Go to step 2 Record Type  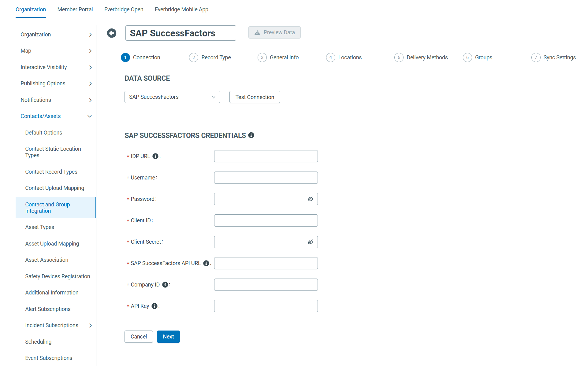coord(210,57)
